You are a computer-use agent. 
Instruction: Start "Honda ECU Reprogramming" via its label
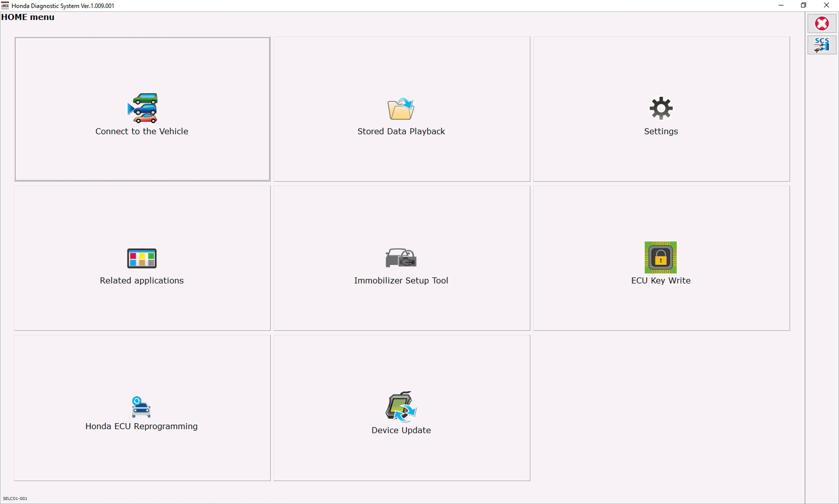[x=141, y=426]
